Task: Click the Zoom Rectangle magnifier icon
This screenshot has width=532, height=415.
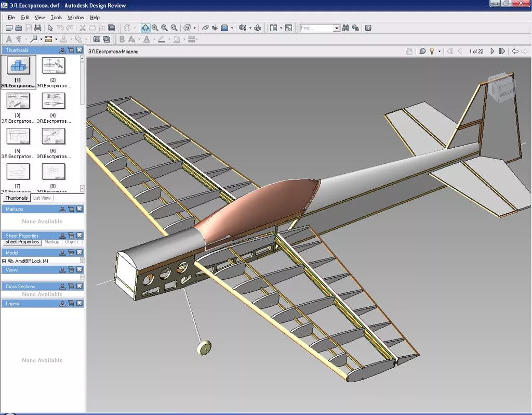Action: 165,28
